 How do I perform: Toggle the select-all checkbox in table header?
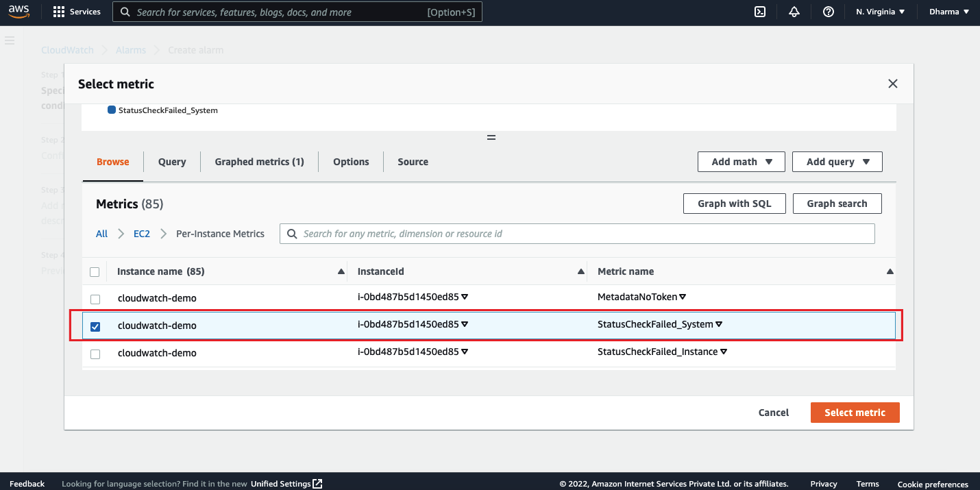coord(95,272)
